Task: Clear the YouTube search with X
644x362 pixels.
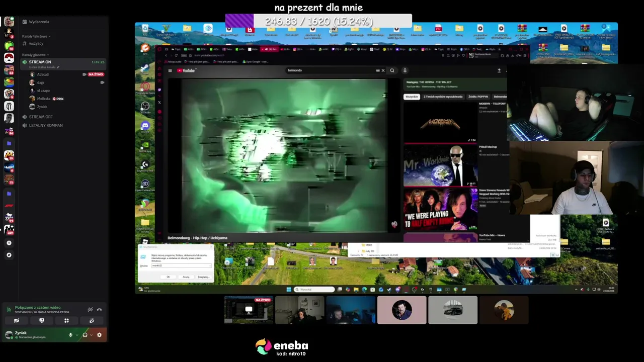Action: pos(383,70)
